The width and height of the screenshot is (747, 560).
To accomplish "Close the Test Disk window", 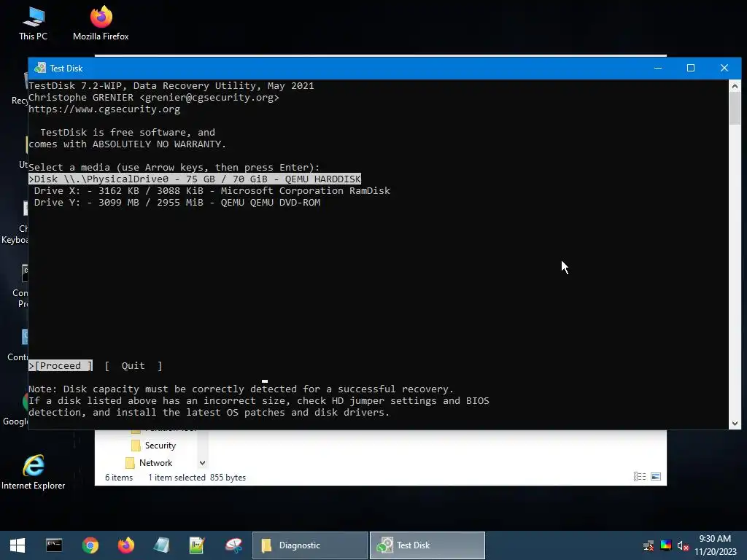I will pos(724,68).
